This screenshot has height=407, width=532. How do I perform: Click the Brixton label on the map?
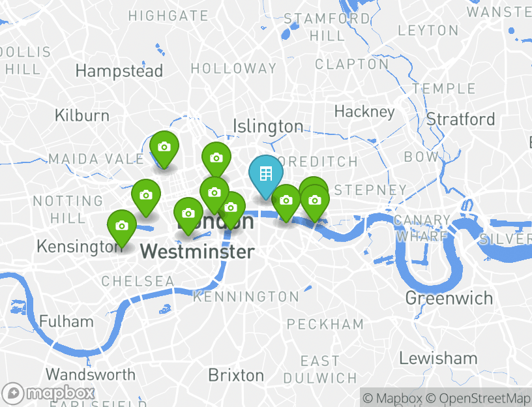(x=236, y=376)
